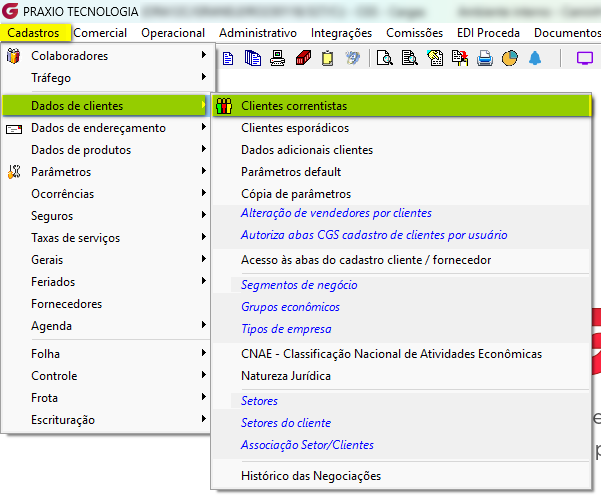601x497 pixels.
Task: Select Natureza Jurídica entry
Action: tap(401, 376)
